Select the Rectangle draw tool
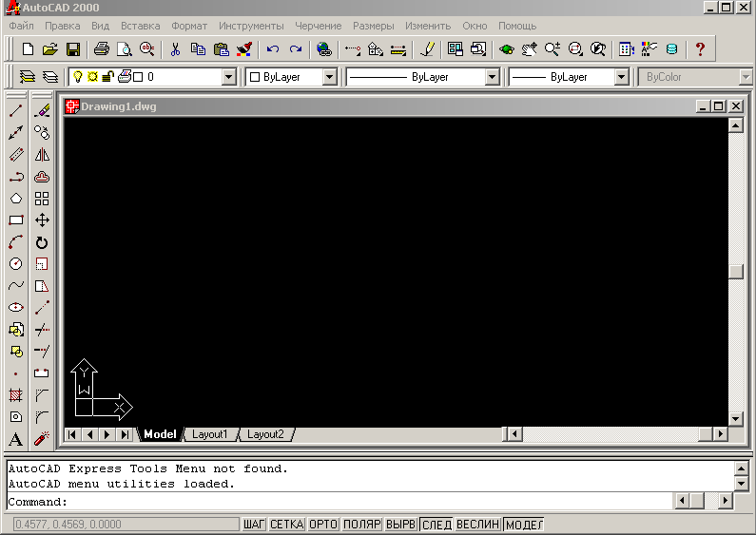756x535 pixels. tap(16, 220)
